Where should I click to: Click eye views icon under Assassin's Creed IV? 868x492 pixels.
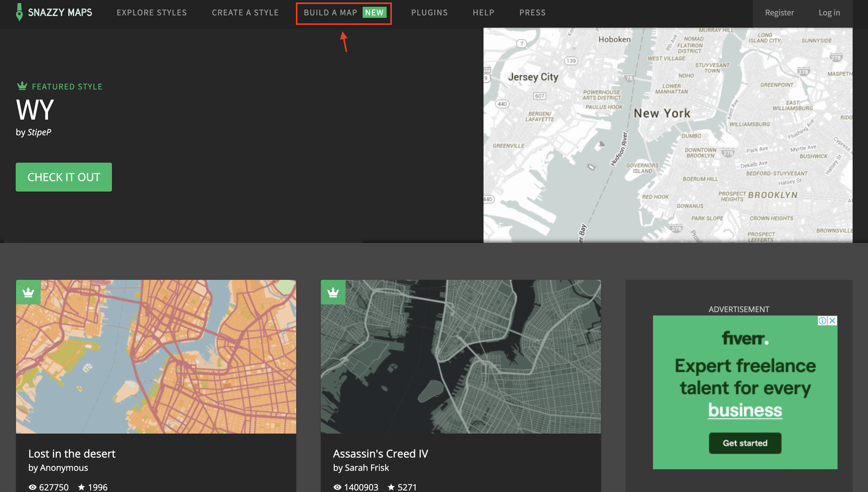[337, 487]
